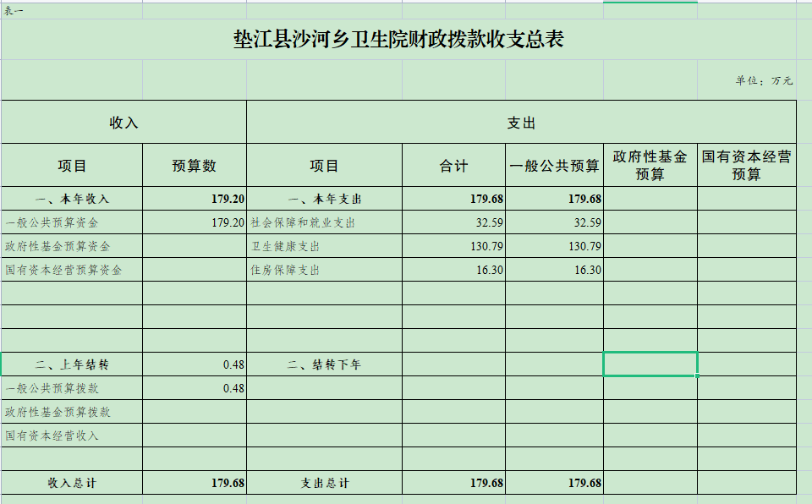Select the 国有资本经营预算 column header
Viewport: 812px width, 504px height.
click(x=746, y=165)
